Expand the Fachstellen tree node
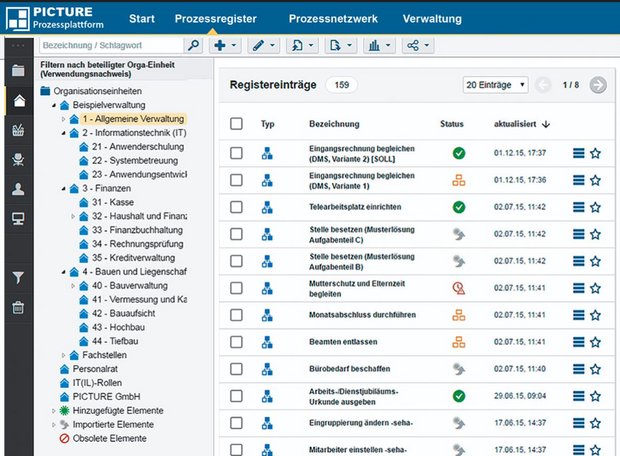The image size is (620, 456). click(x=64, y=355)
